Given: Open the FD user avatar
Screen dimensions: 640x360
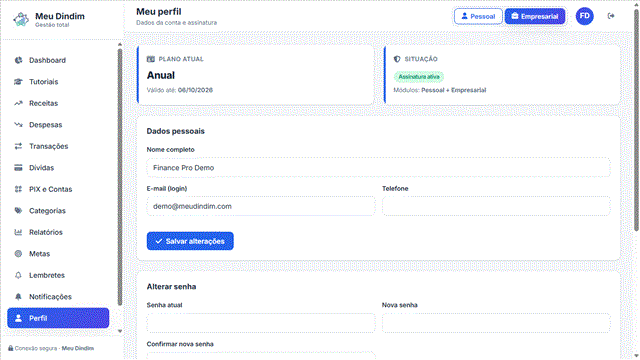Looking at the screenshot, I should (584, 16).
